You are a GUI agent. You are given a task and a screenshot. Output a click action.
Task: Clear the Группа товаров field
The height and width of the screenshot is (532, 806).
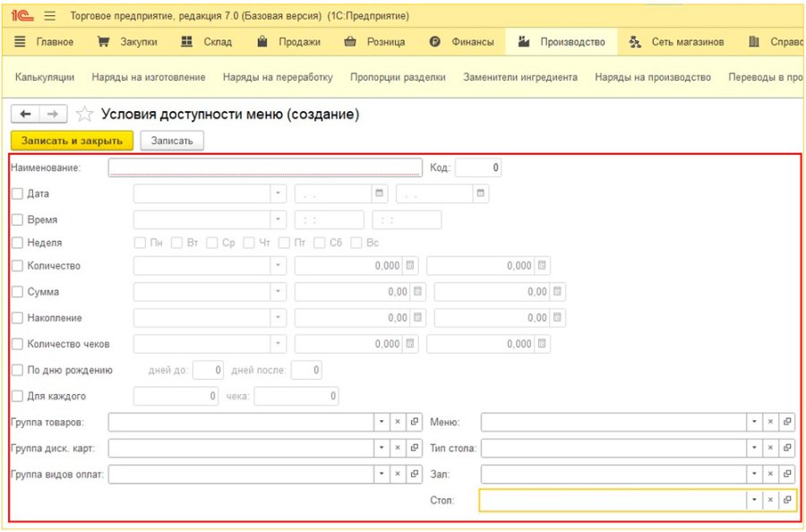click(398, 422)
